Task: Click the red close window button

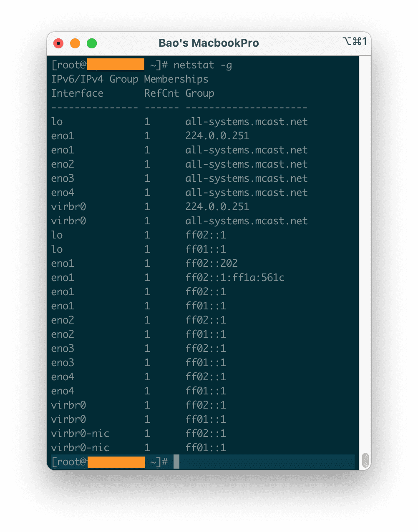Action: tap(59, 43)
